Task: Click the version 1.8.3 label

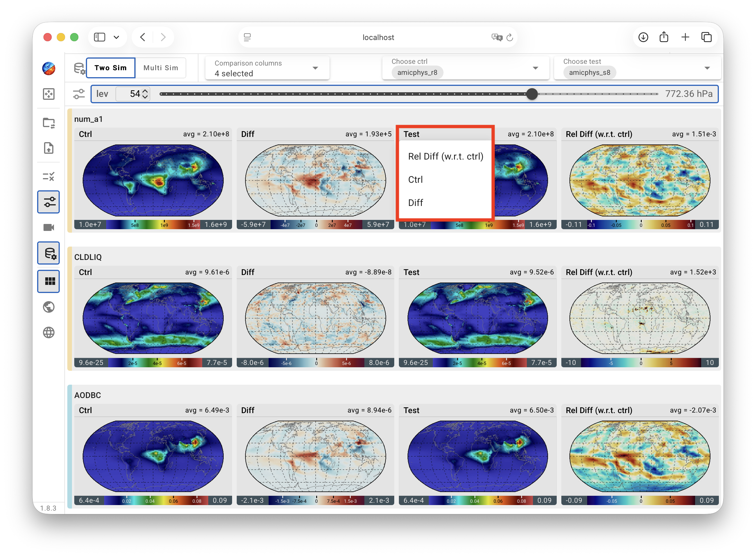Action: (x=48, y=508)
